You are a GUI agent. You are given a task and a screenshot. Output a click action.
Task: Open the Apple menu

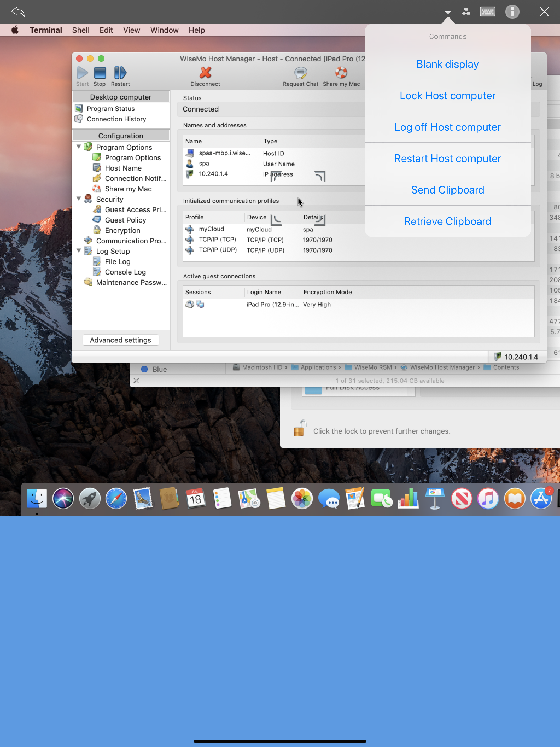15,30
